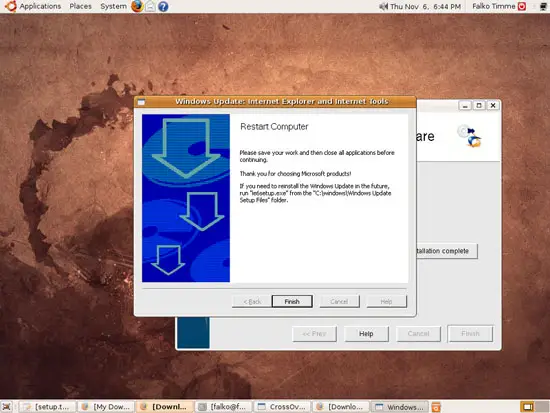Click the orange icon after Windows taskbar entry
550x413 pixels.
coord(436,407)
